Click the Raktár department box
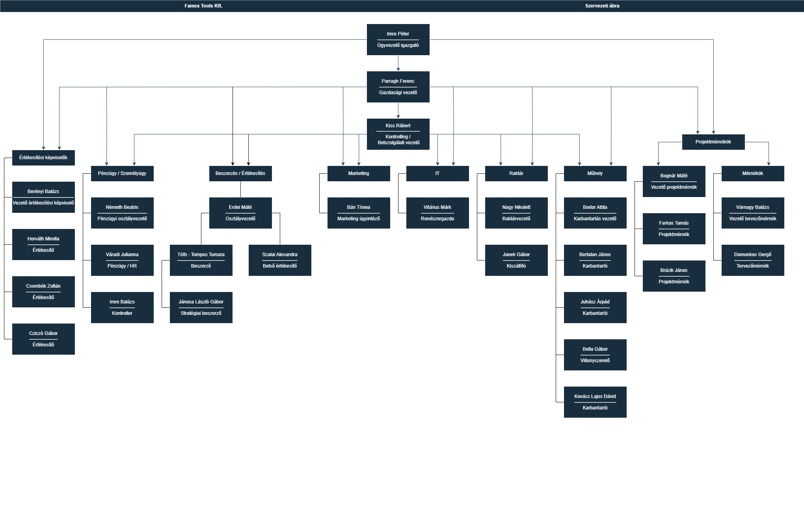804x532 pixels. point(516,173)
